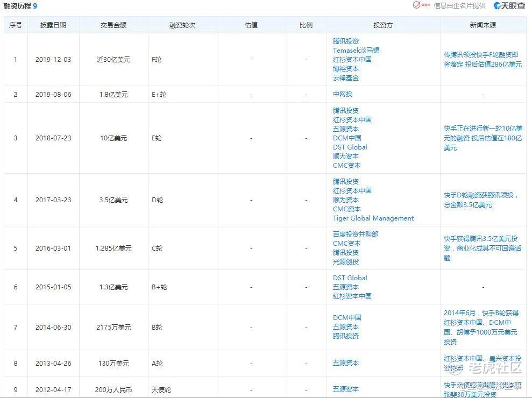Open 顺为资本 in the D轮 row
This screenshot has width=532, height=398.
click(x=346, y=200)
